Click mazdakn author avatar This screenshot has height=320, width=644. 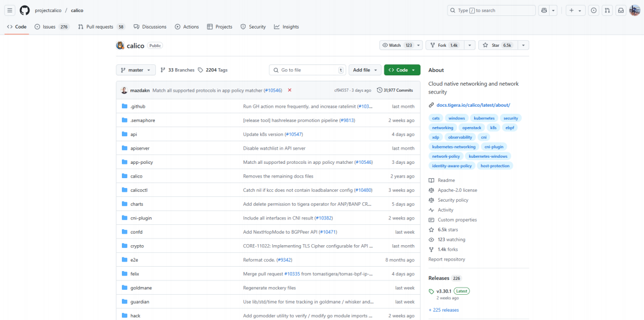point(124,90)
